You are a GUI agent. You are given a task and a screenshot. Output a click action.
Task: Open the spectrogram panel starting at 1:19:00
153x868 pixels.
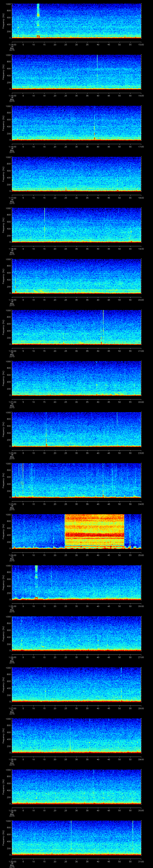pos(77,276)
